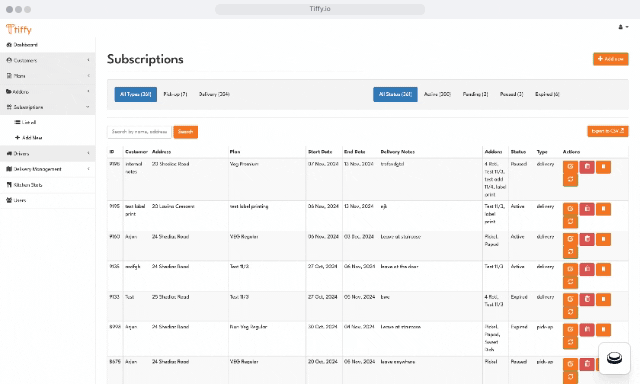
Task: Click the Customer column header
Action: click(136, 152)
